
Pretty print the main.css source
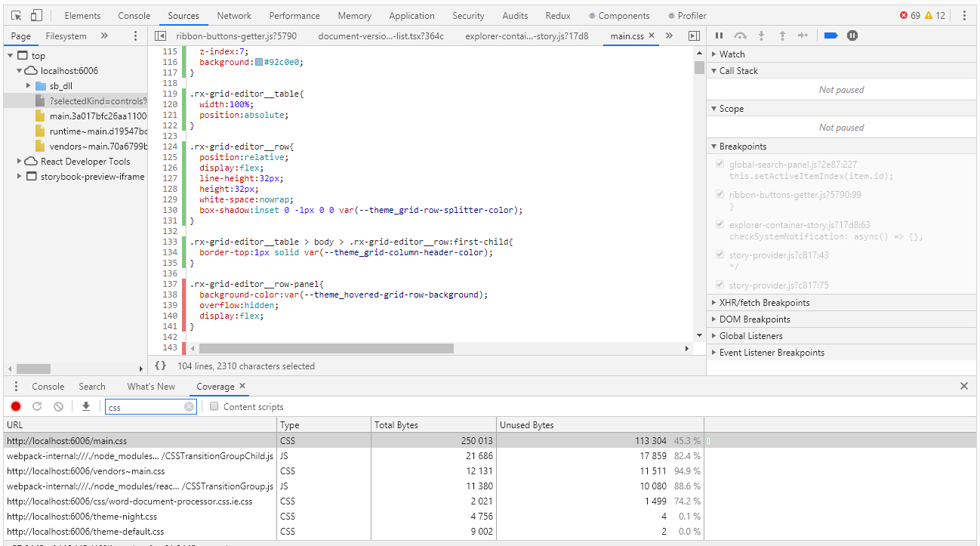[x=160, y=366]
